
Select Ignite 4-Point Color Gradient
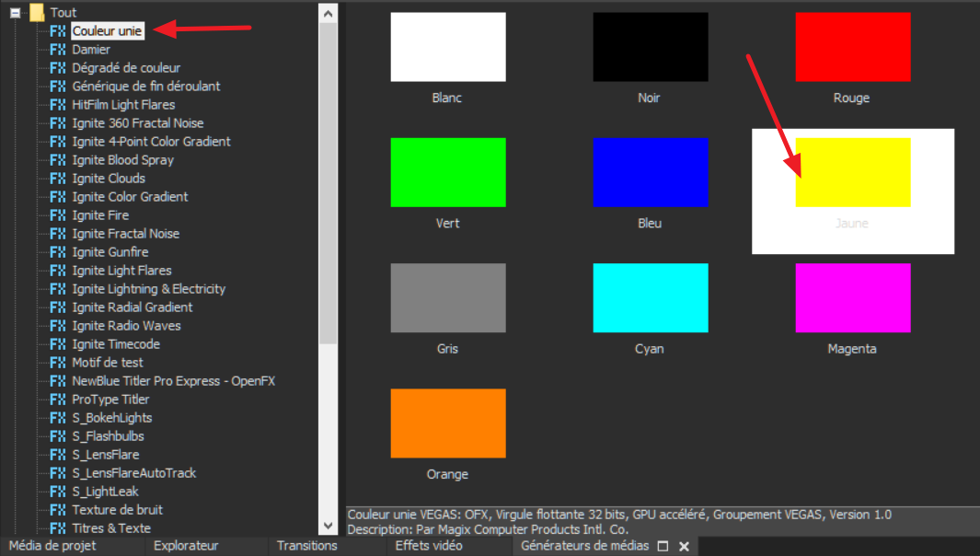click(151, 142)
